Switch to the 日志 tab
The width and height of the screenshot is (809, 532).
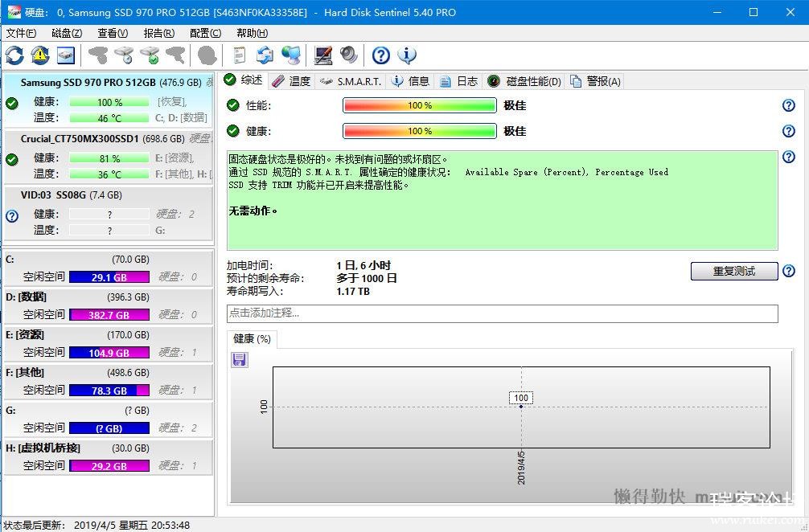point(459,81)
